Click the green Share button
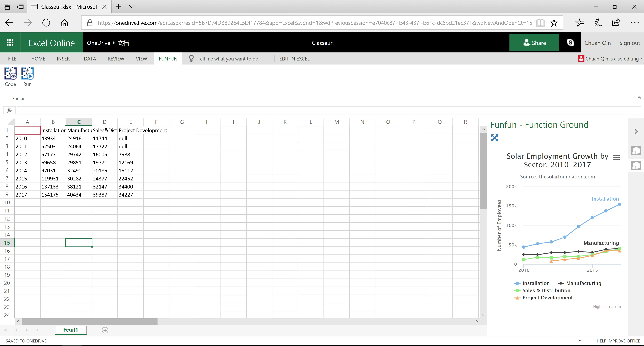Viewport: 644px width, 346px height. click(x=534, y=43)
